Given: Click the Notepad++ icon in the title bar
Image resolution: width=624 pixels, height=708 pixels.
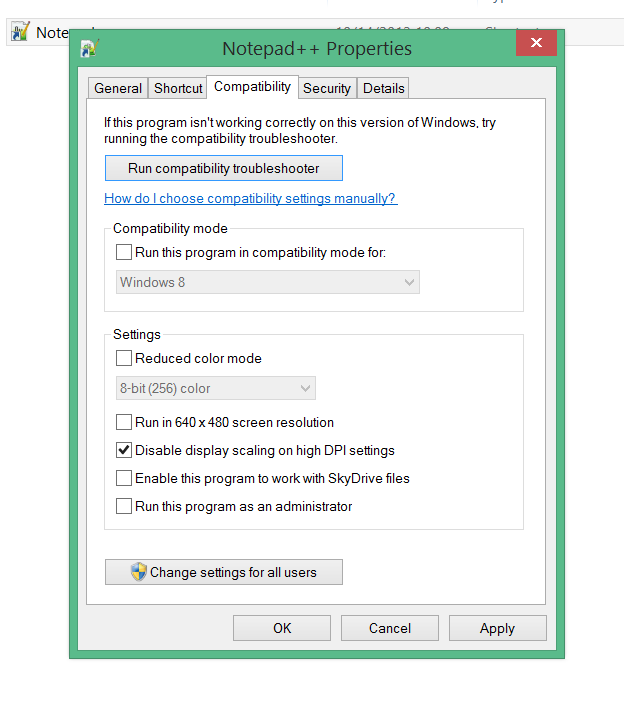Looking at the screenshot, I should coord(90,46).
